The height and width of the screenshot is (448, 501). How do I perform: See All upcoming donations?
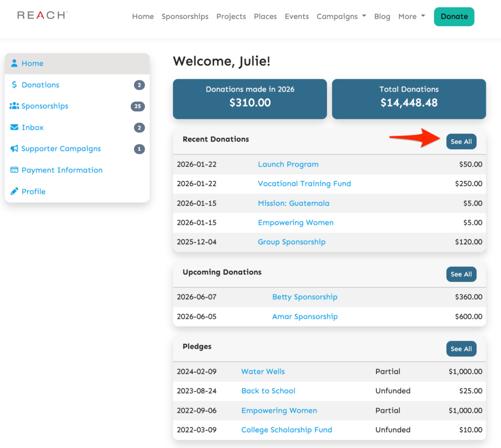click(x=461, y=274)
